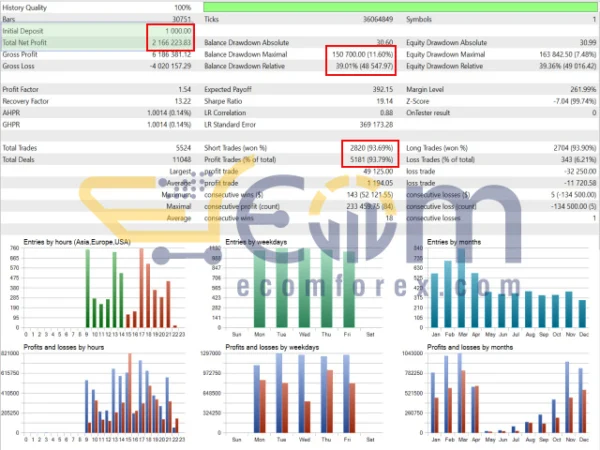Click the hour 17 red bar in Entries by hours

tap(141, 288)
